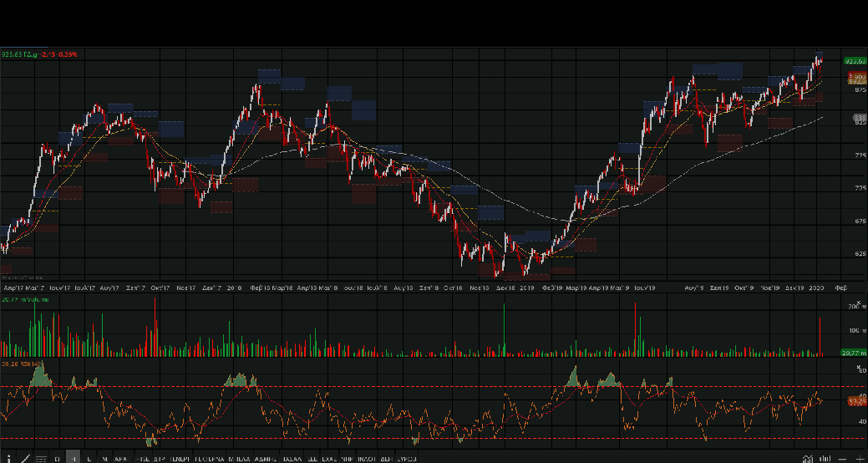868x463 pixels.
Task: Open the list view icon
Action: pos(41,459)
